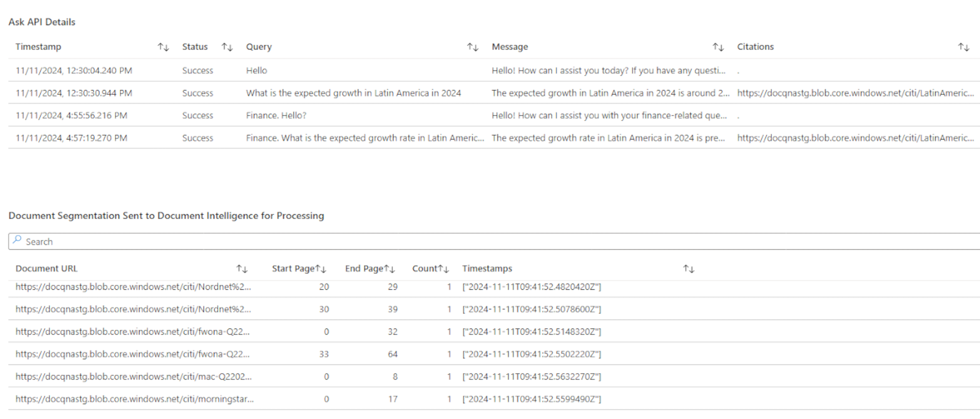
Task: Sort by Citations column arrows icon
Action: [x=963, y=47]
